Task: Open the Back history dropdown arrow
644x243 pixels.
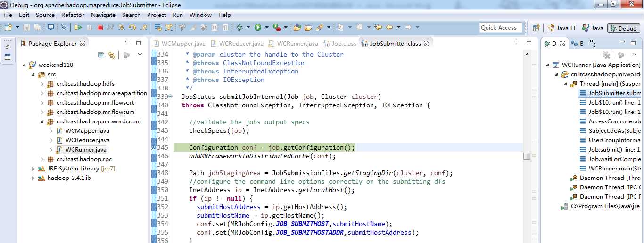Action: (x=398, y=27)
